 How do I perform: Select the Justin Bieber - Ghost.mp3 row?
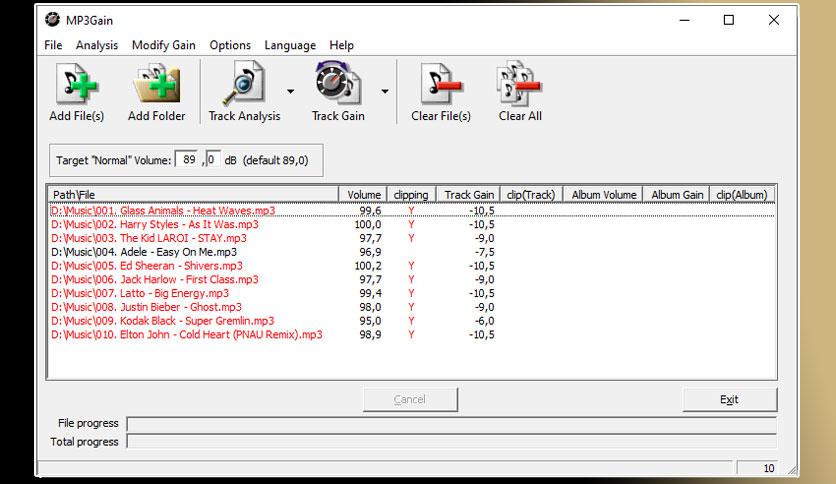pos(412,307)
